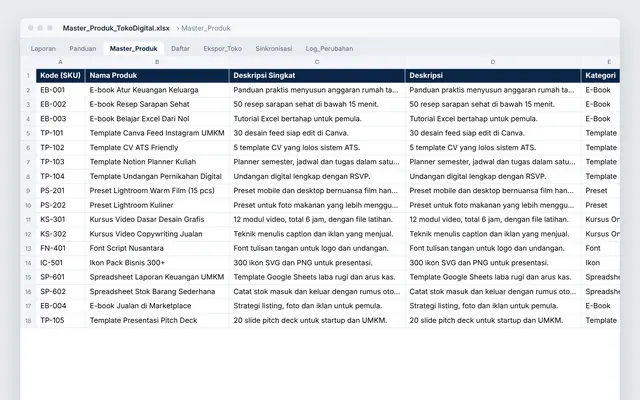Click Preset Lightroom Warm Film cell
Viewport: 640px width, 400px height.
(x=157, y=191)
